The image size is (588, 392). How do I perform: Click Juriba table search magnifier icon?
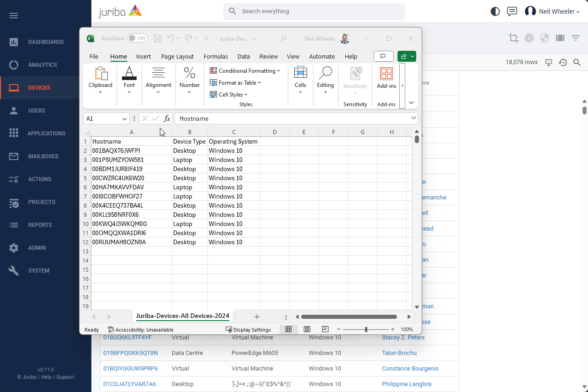(577, 62)
